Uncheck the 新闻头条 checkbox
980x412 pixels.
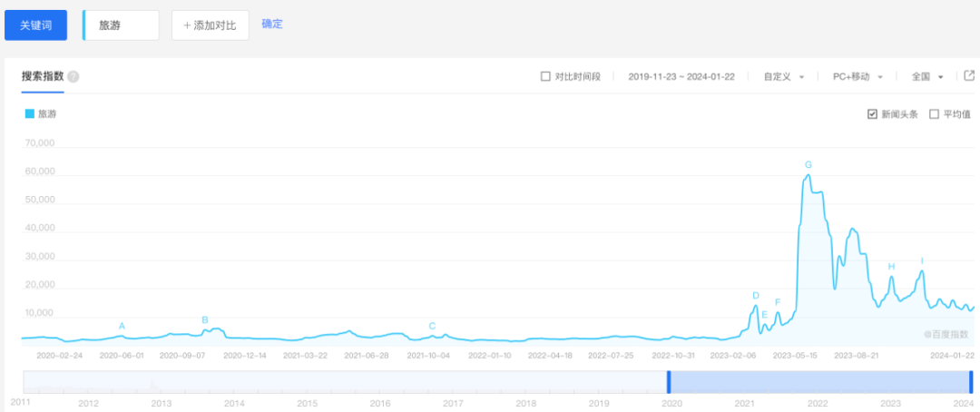click(872, 114)
